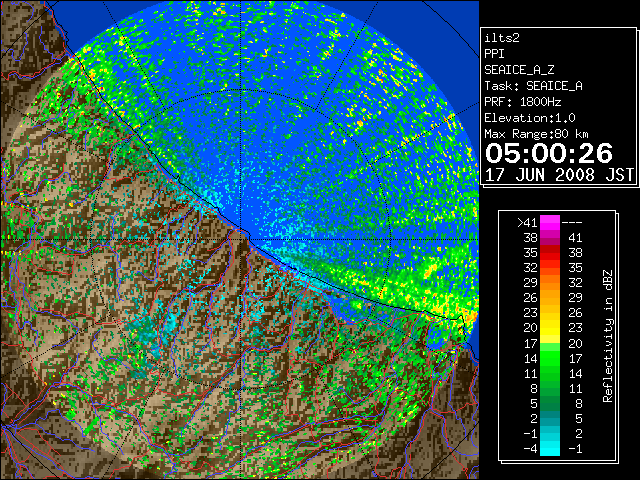Viewport: 640px width, 480px height.
Task: Pick the purple 38–41 dBZ legend swatch
Action: [550, 238]
